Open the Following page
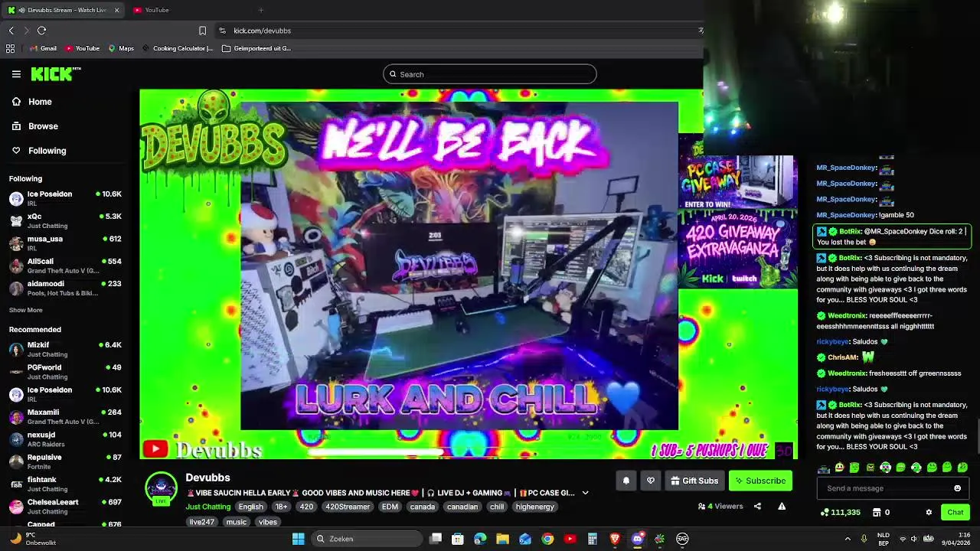The width and height of the screenshot is (980, 551). (39, 151)
